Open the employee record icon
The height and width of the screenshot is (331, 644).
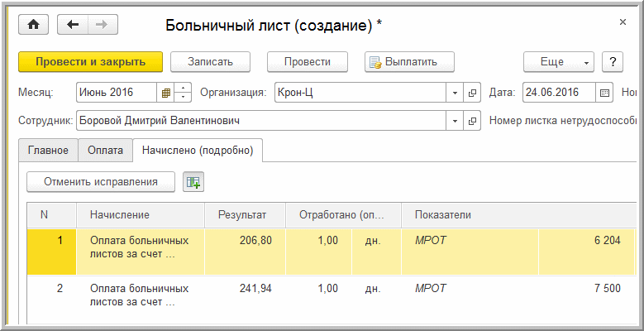click(x=472, y=121)
